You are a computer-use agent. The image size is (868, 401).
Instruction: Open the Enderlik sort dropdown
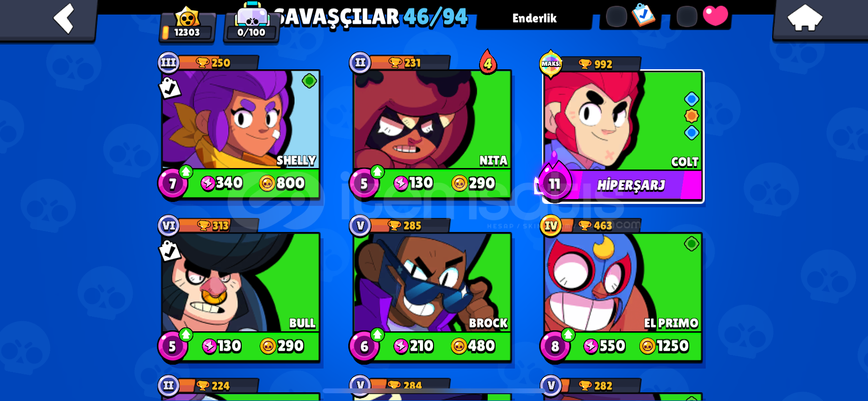point(534,18)
